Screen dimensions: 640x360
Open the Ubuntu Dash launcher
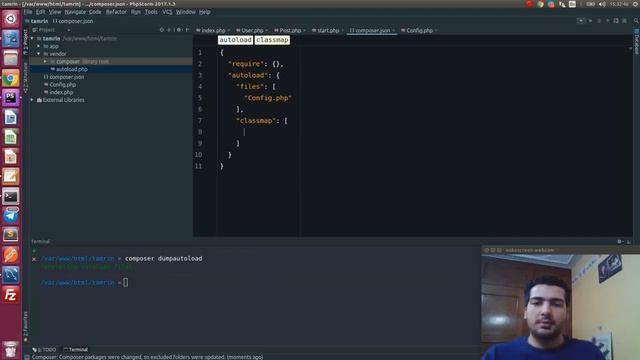tap(11, 19)
